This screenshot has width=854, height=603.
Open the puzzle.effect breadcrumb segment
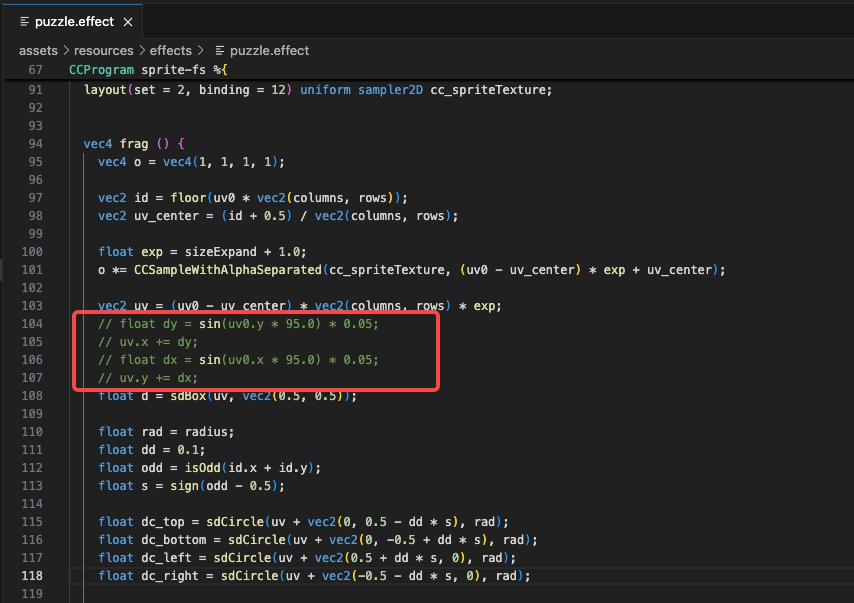[269, 51]
